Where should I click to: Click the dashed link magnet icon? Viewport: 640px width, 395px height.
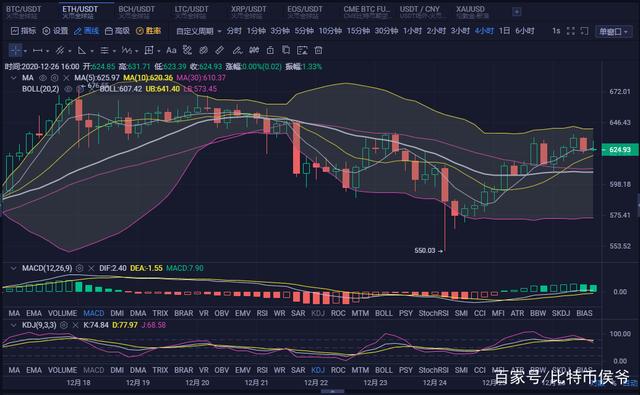(187, 50)
